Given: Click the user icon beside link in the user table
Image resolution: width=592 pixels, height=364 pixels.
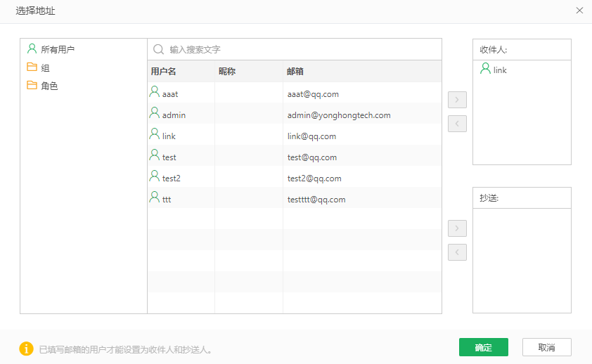Looking at the screenshot, I should point(155,134).
